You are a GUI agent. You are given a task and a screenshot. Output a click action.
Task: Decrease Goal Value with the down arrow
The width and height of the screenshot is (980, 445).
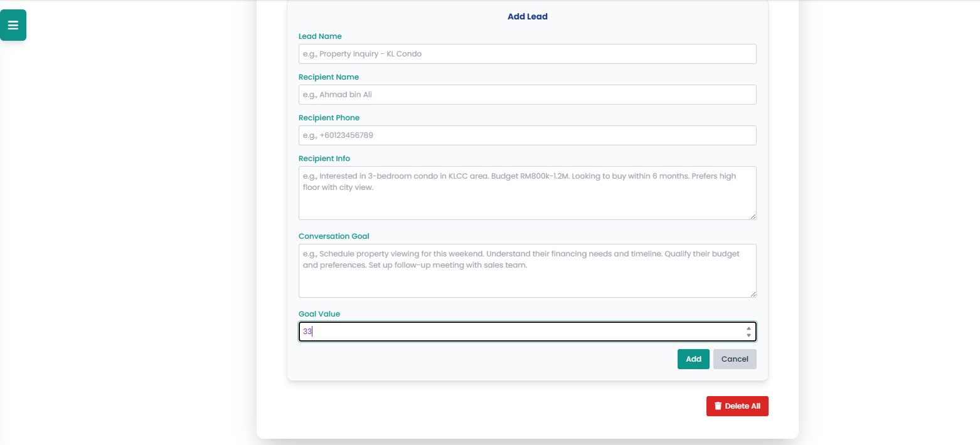tap(748, 335)
